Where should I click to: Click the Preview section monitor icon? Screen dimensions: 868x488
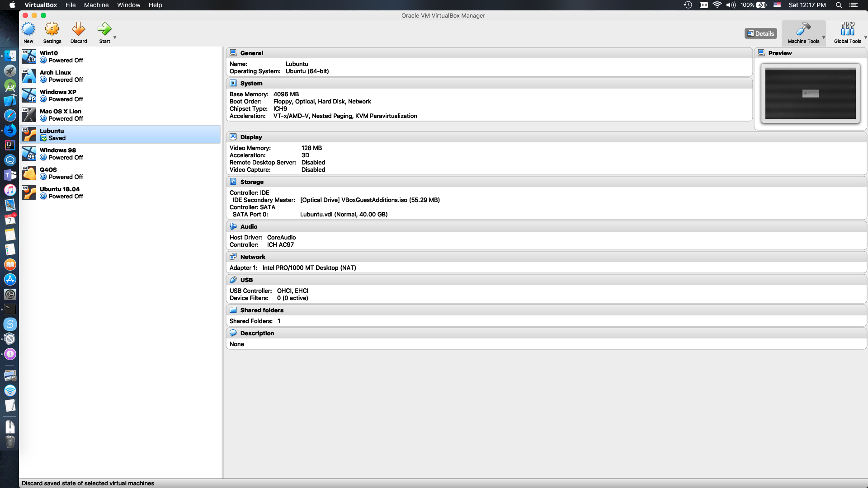[761, 53]
